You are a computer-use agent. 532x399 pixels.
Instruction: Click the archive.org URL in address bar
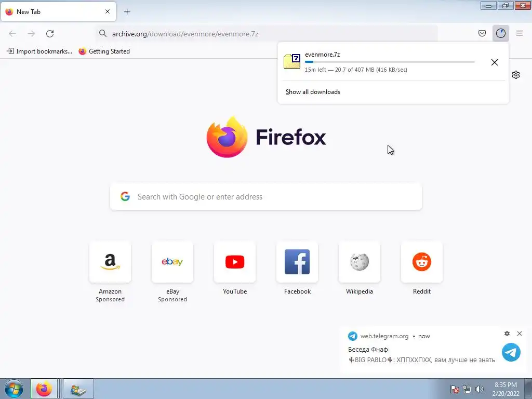click(185, 34)
